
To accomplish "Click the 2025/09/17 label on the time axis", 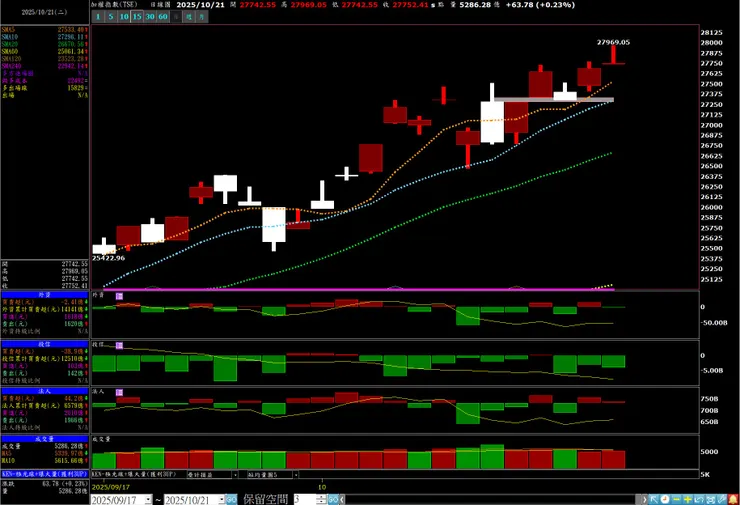I will click(111, 487).
